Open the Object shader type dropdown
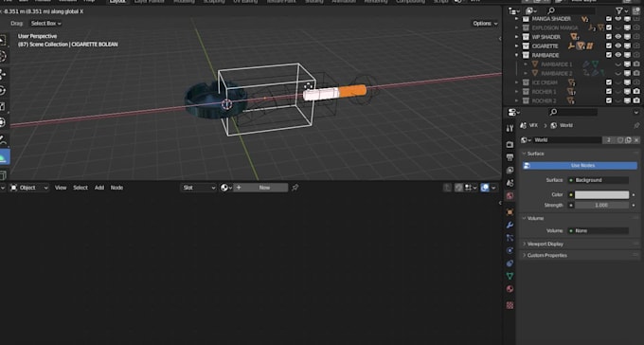 coord(28,188)
